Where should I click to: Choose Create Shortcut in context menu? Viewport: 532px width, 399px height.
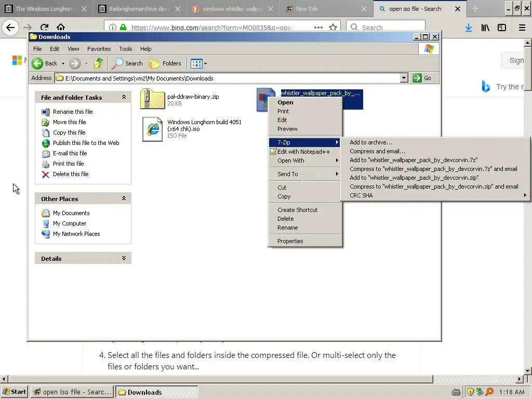click(305, 210)
